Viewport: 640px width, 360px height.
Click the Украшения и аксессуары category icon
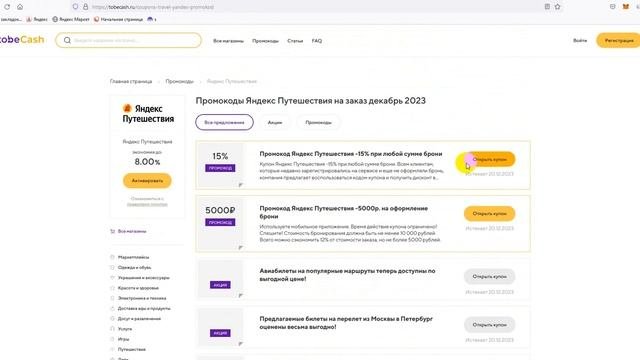point(112,278)
